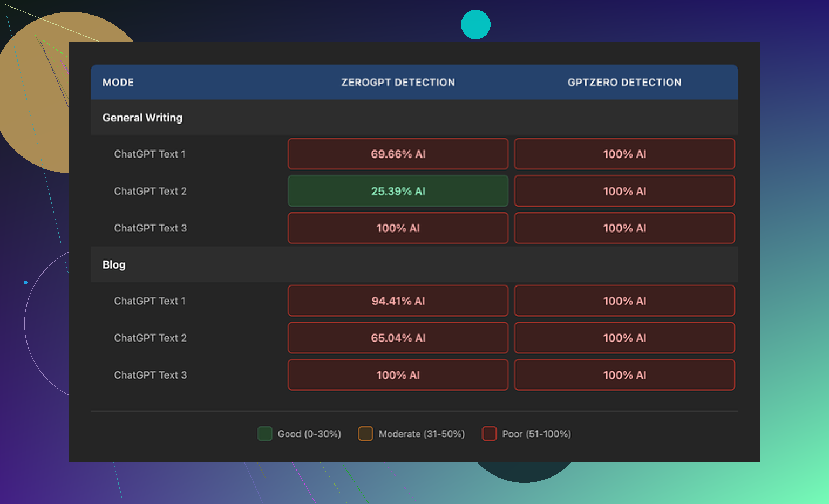Click the red Poor legend swatch

489,433
